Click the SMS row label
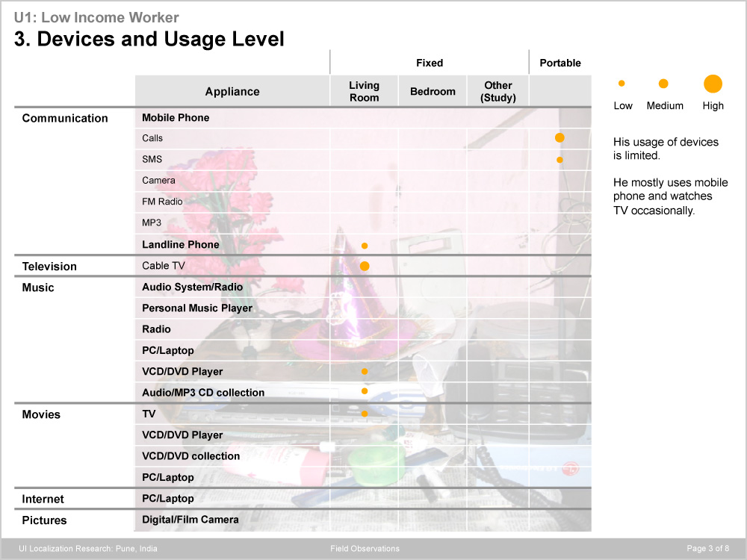The width and height of the screenshot is (747, 560). tap(152, 159)
